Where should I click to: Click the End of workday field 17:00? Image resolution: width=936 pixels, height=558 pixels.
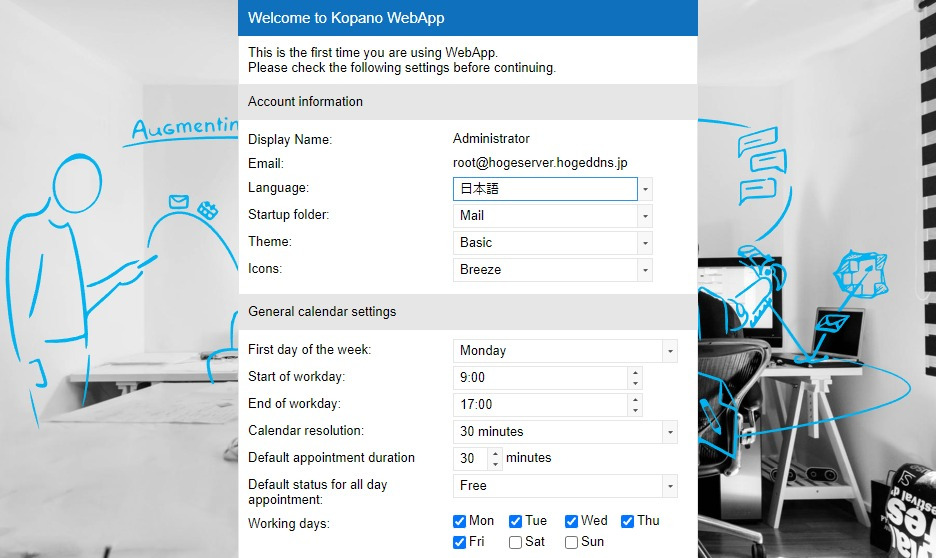[x=540, y=405]
